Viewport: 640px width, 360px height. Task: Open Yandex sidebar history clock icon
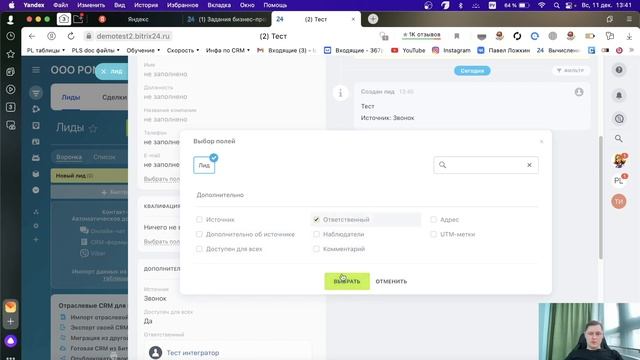click(11, 36)
